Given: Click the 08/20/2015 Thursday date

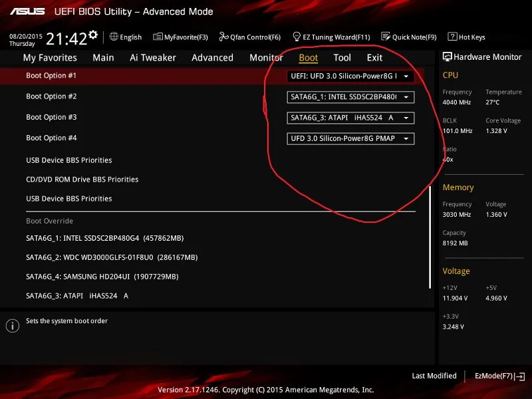Looking at the screenshot, I should [25, 40].
